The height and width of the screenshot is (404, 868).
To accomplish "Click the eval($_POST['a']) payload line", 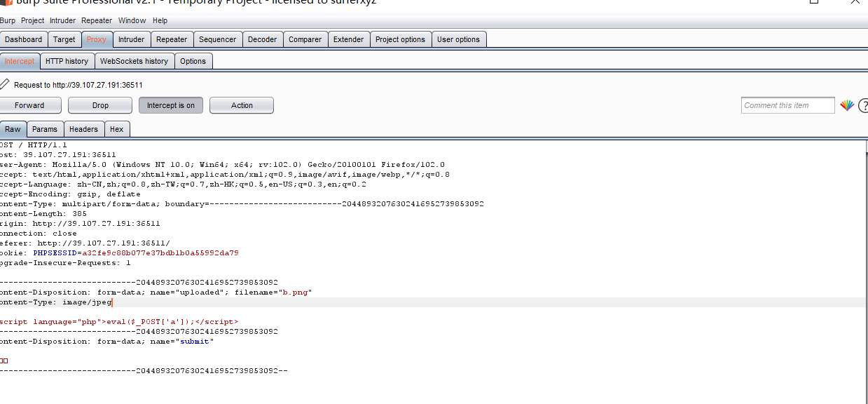I will tap(119, 322).
